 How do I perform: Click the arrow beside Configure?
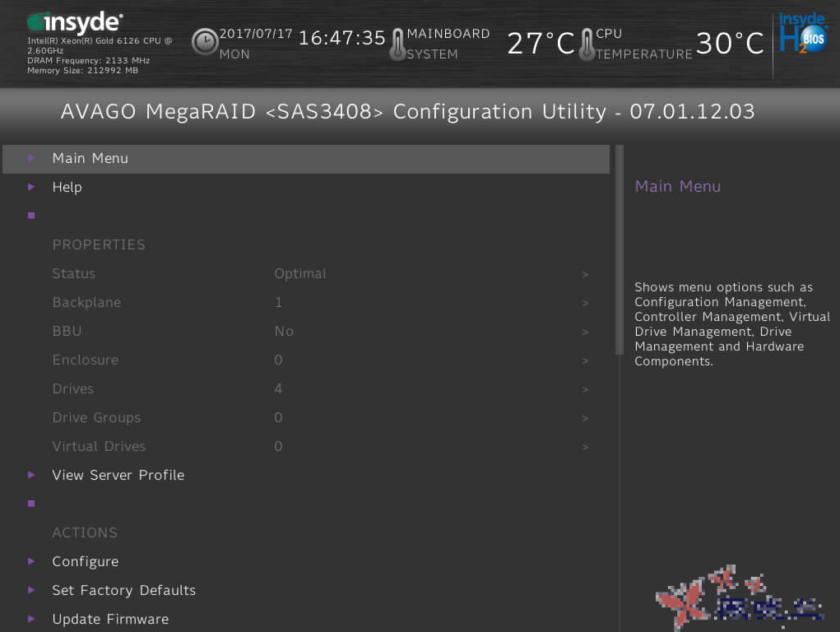click(31, 561)
